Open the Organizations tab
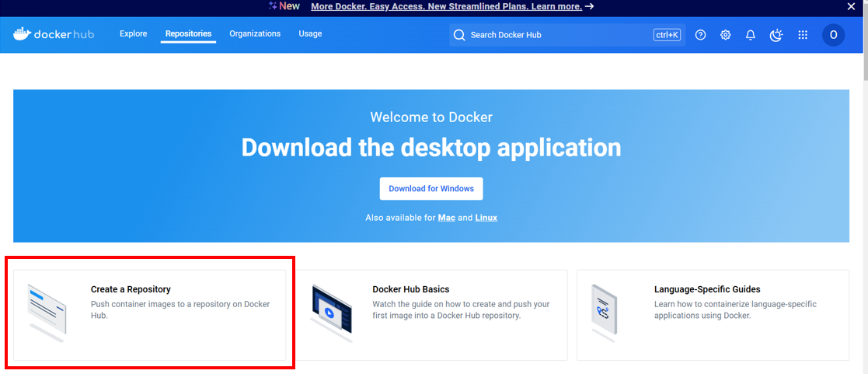The height and width of the screenshot is (374, 868). [x=255, y=33]
